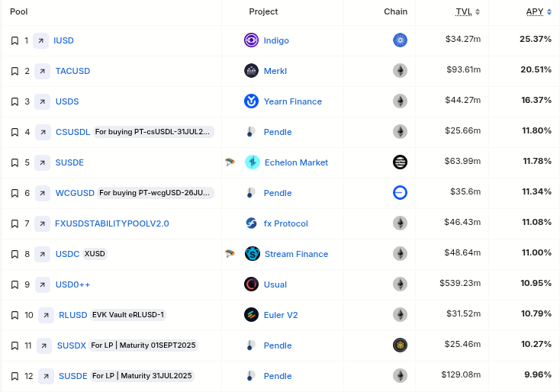Toggle bookmark for USDS Yearn pool

[14, 101]
